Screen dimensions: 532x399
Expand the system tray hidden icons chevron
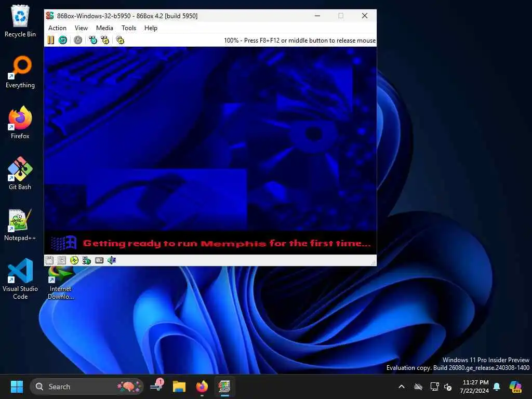pyautogui.click(x=402, y=387)
